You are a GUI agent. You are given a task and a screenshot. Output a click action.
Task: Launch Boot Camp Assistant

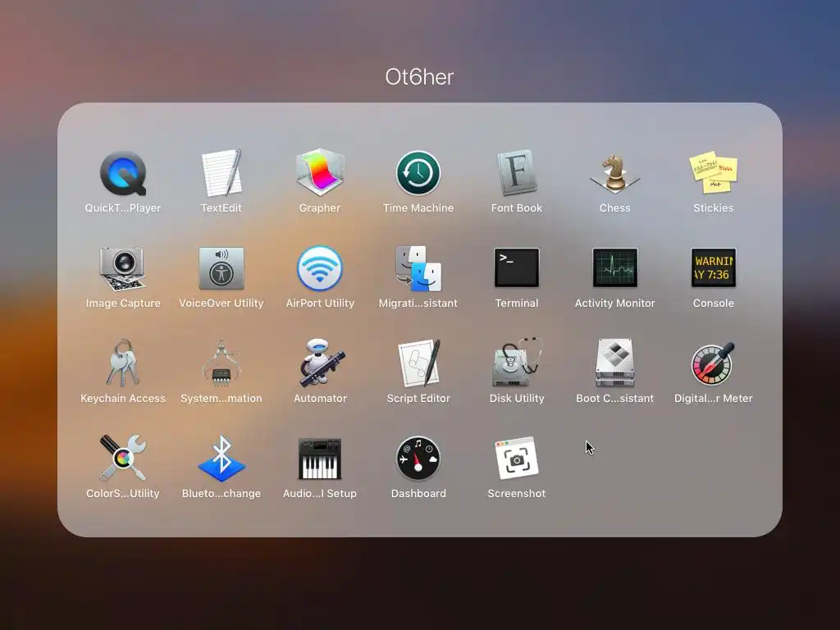click(x=615, y=363)
